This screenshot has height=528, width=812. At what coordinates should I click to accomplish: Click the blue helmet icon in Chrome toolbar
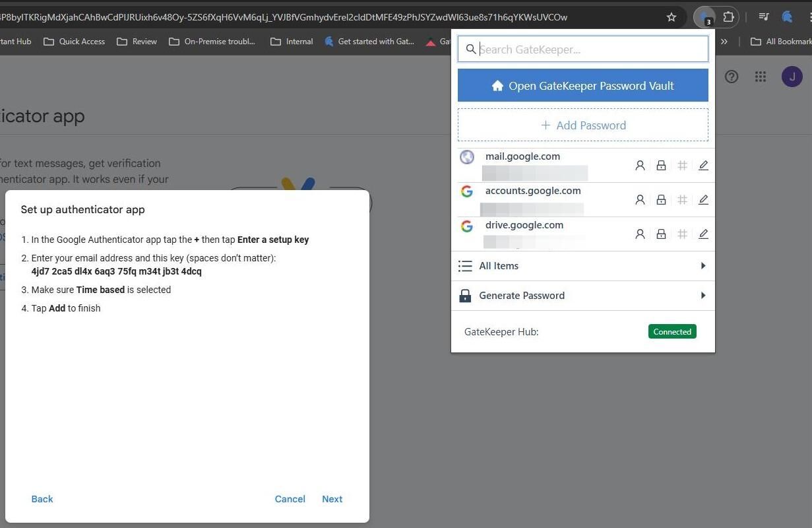(x=787, y=17)
